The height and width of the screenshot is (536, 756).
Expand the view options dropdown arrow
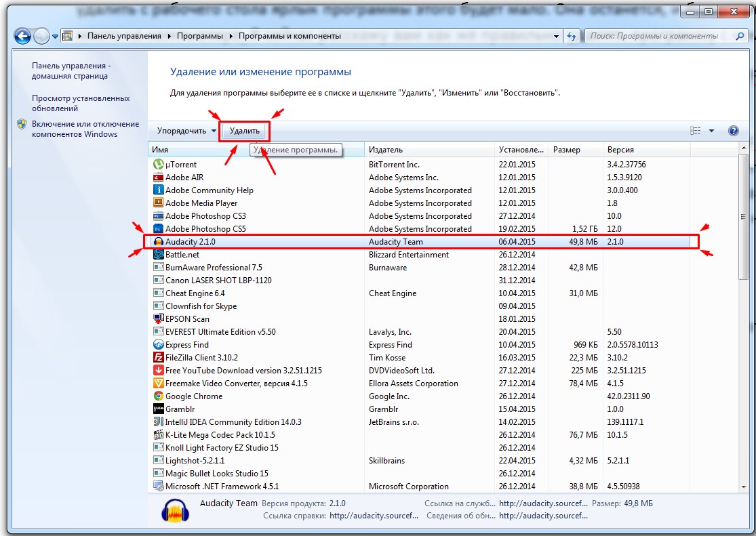point(712,131)
